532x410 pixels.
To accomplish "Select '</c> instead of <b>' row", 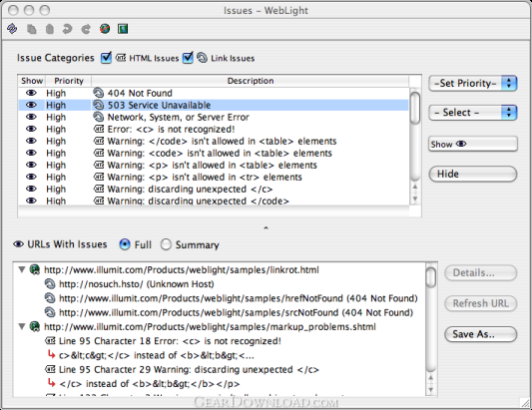I will pyautogui.click(x=144, y=383).
